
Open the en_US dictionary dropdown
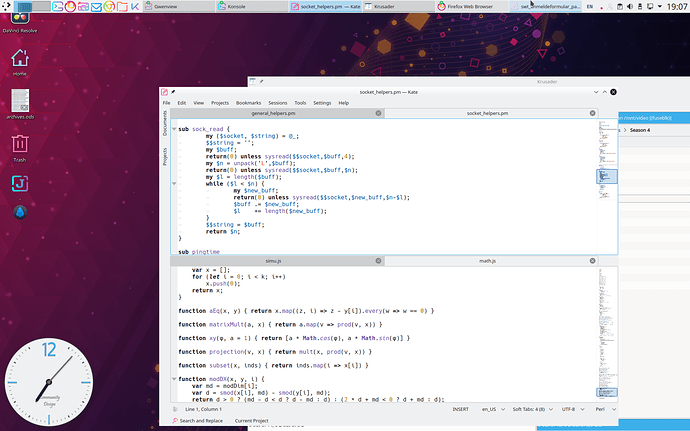[493, 409]
